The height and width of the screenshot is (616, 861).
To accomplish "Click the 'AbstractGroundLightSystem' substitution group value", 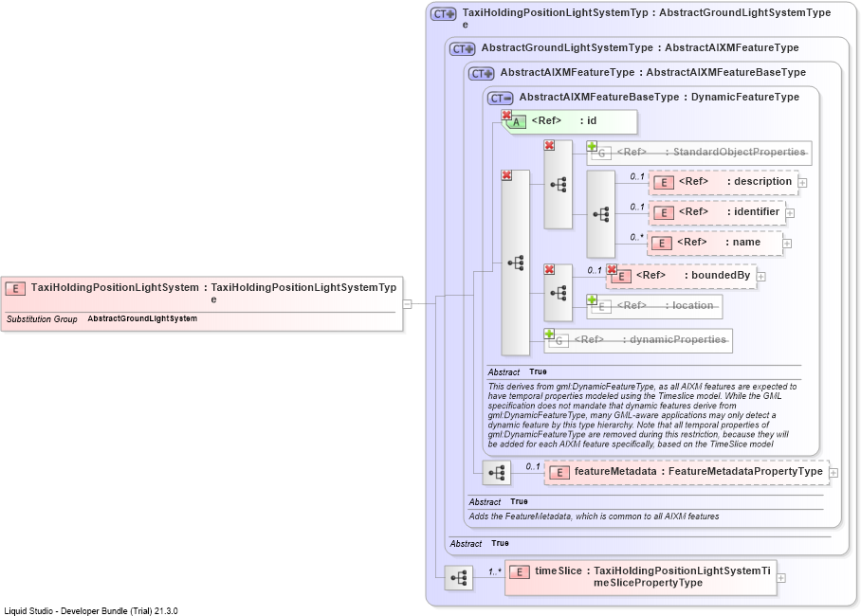I will coord(142,318).
